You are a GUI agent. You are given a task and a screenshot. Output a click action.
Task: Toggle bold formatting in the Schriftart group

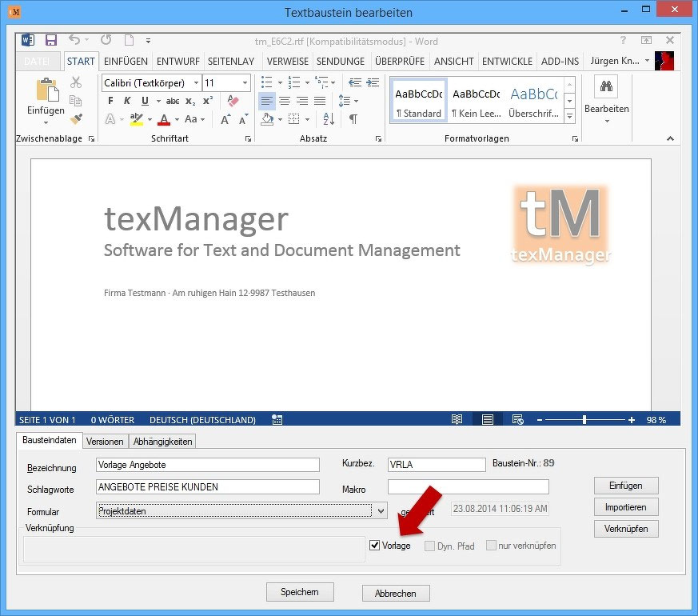pos(111,100)
